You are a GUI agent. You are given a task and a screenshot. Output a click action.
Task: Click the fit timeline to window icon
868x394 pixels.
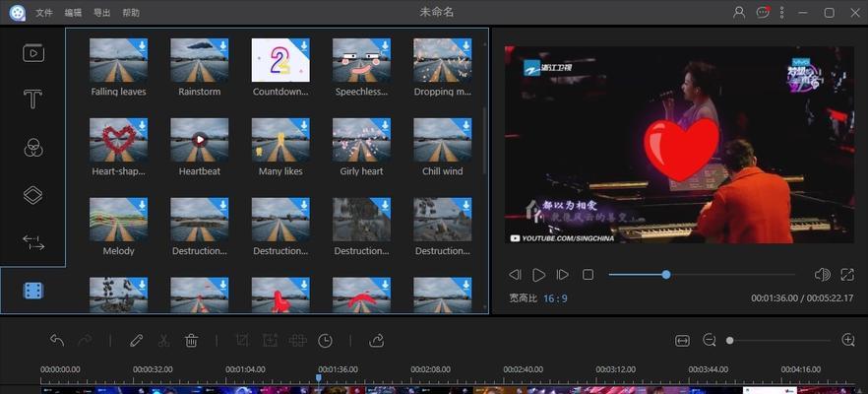pyautogui.click(x=683, y=341)
